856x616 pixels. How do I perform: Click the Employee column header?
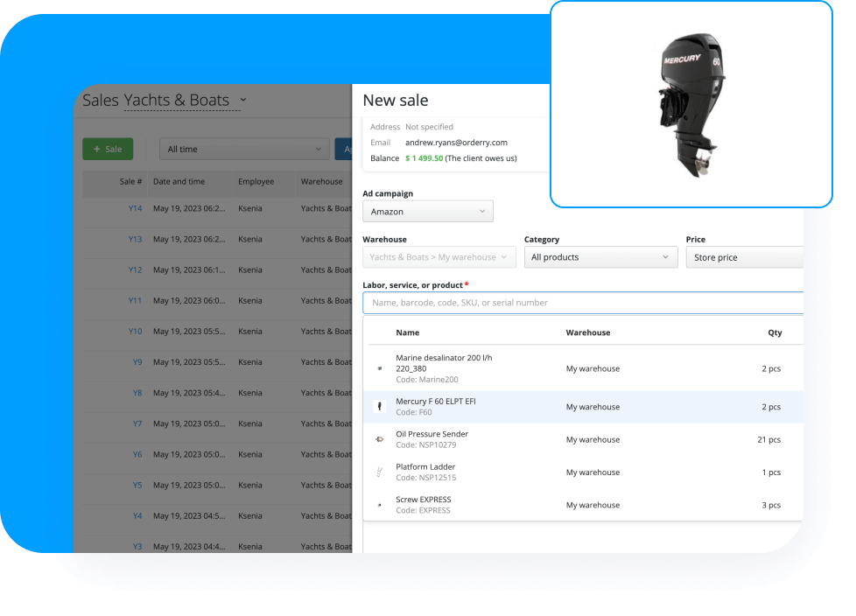pos(256,182)
